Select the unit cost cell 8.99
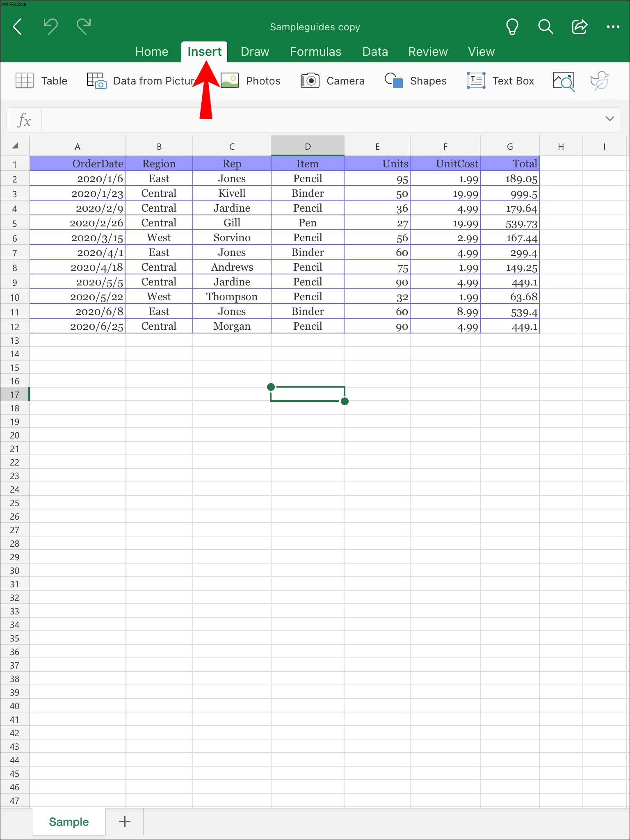630x840 pixels. (x=445, y=311)
